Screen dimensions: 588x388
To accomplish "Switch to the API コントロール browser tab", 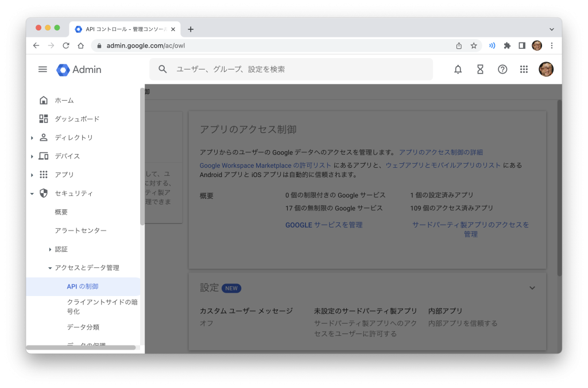I will (x=125, y=29).
